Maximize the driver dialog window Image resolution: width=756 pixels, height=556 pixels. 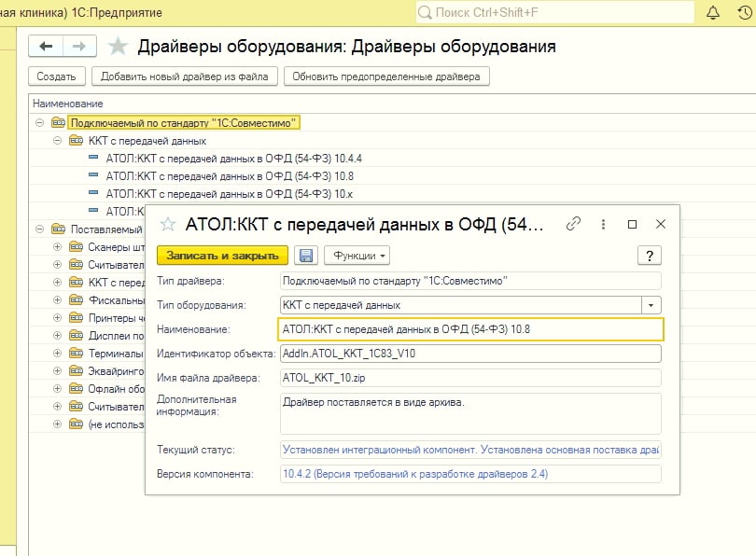pos(632,224)
